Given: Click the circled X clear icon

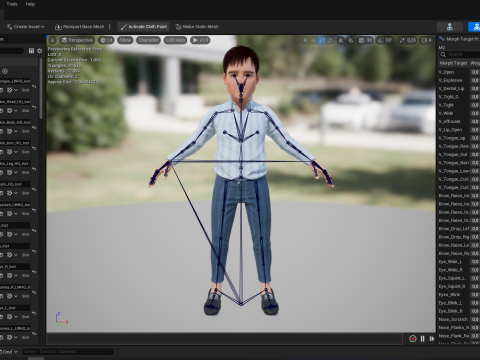Looking at the screenshot, I should 5,71.
